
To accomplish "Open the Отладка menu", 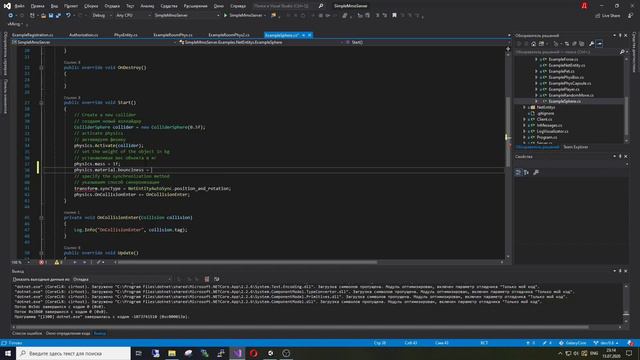I will (112, 6).
